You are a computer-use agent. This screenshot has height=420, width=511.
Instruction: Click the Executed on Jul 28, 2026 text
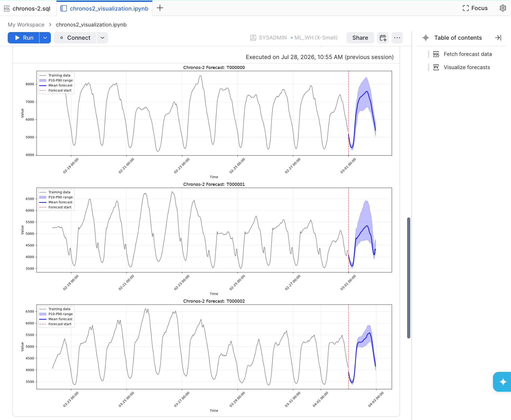[320, 57]
